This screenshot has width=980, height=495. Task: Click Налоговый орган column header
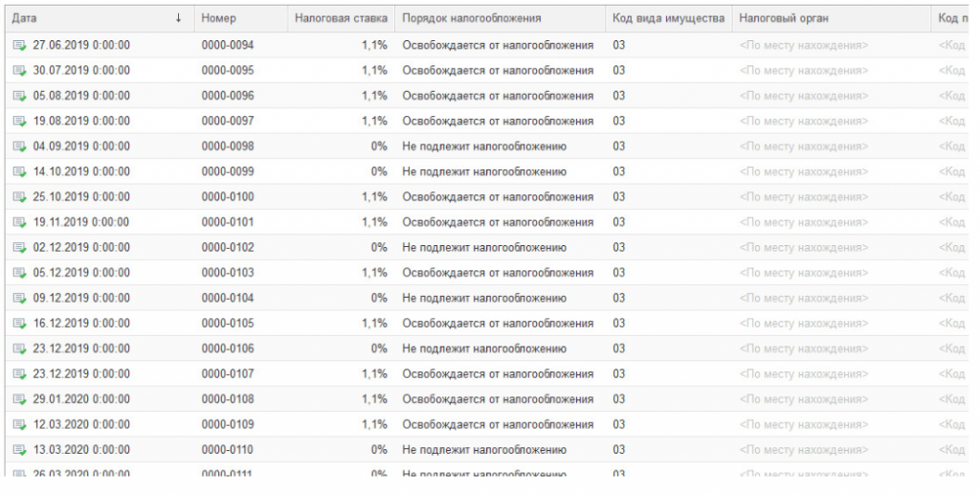point(784,18)
